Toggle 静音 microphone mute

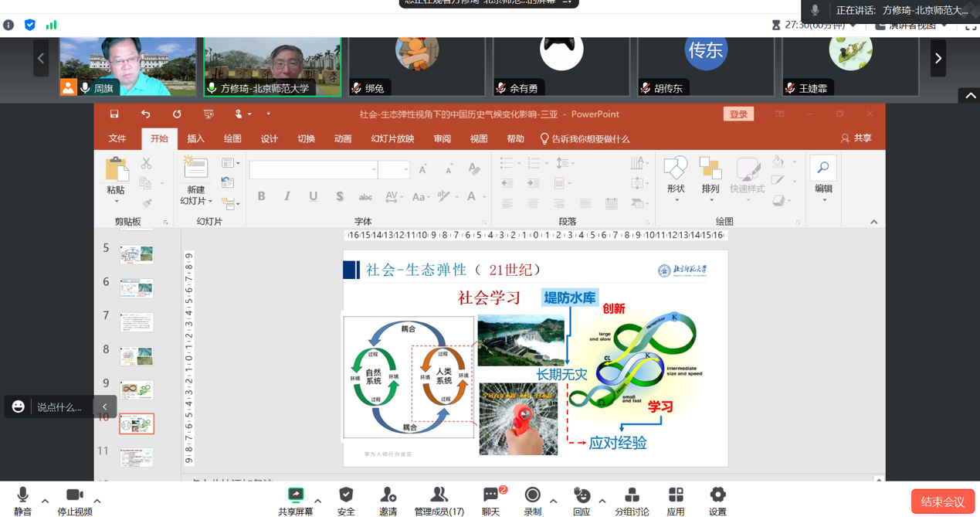(x=22, y=495)
